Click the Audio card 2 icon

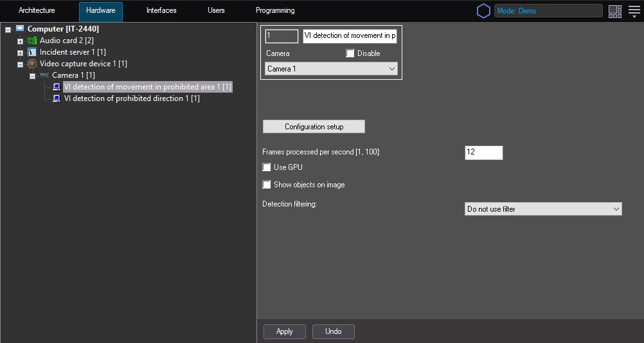click(32, 41)
